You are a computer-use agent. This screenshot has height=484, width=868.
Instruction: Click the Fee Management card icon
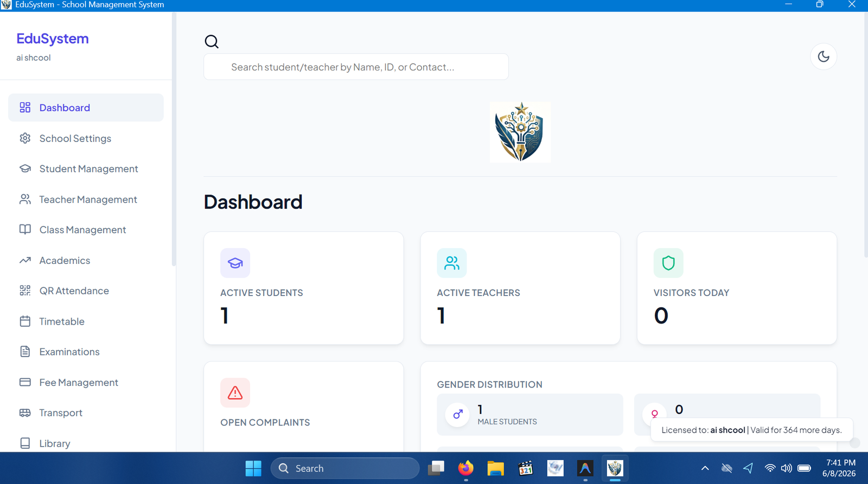point(25,382)
